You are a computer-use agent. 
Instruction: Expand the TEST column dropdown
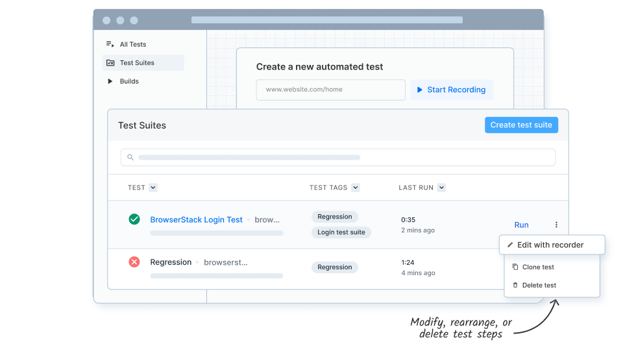(x=153, y=188)
